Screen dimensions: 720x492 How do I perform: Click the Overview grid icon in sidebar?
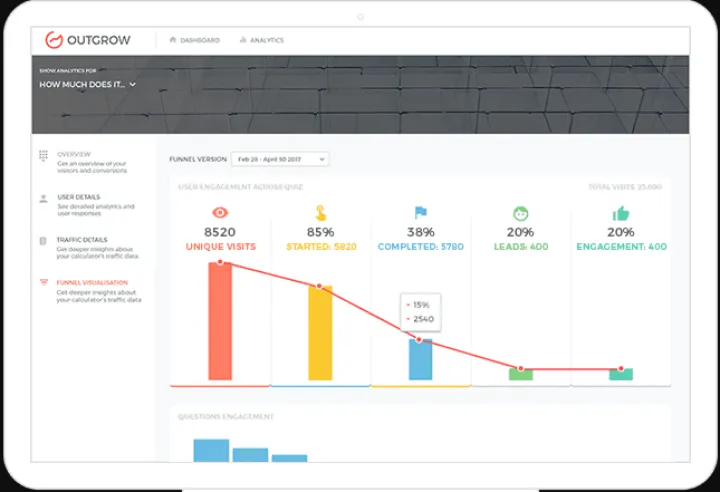43,155
